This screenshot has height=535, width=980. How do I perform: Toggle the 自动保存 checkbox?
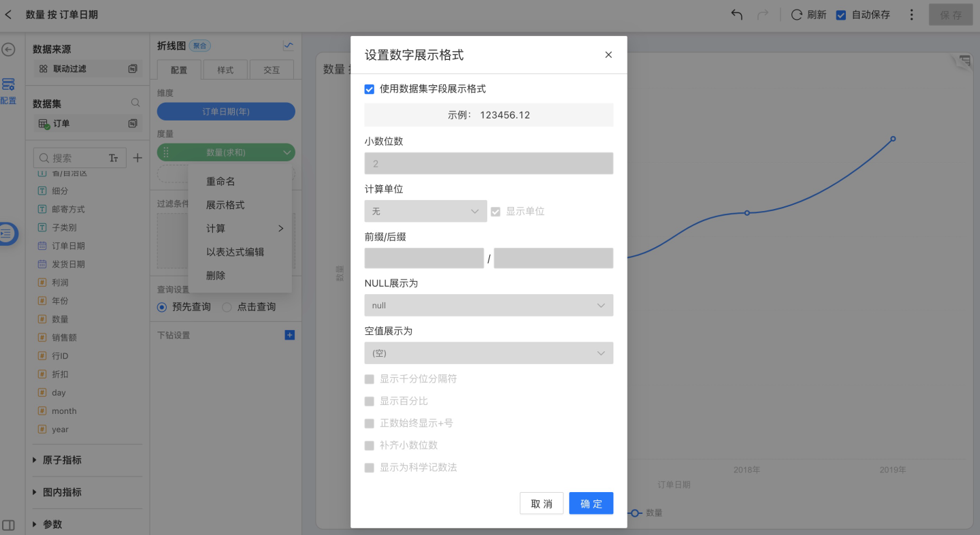click(x=841, y=14)
